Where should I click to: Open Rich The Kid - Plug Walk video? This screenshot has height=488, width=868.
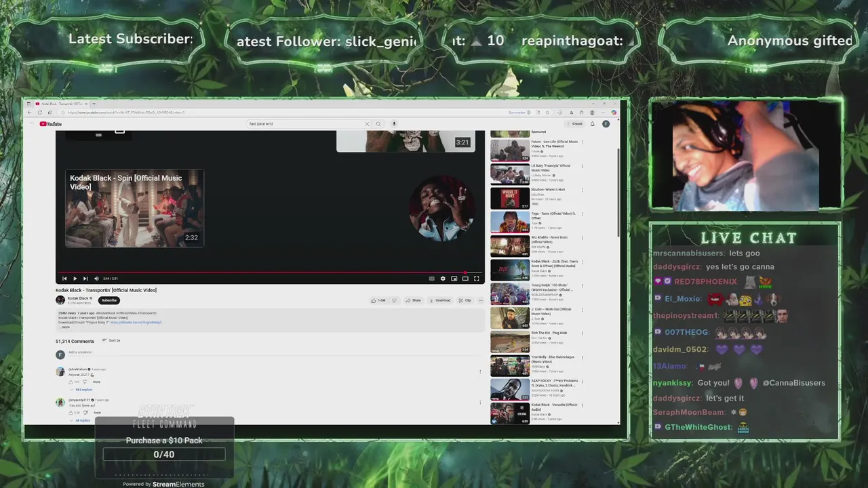tap(535, 342)
